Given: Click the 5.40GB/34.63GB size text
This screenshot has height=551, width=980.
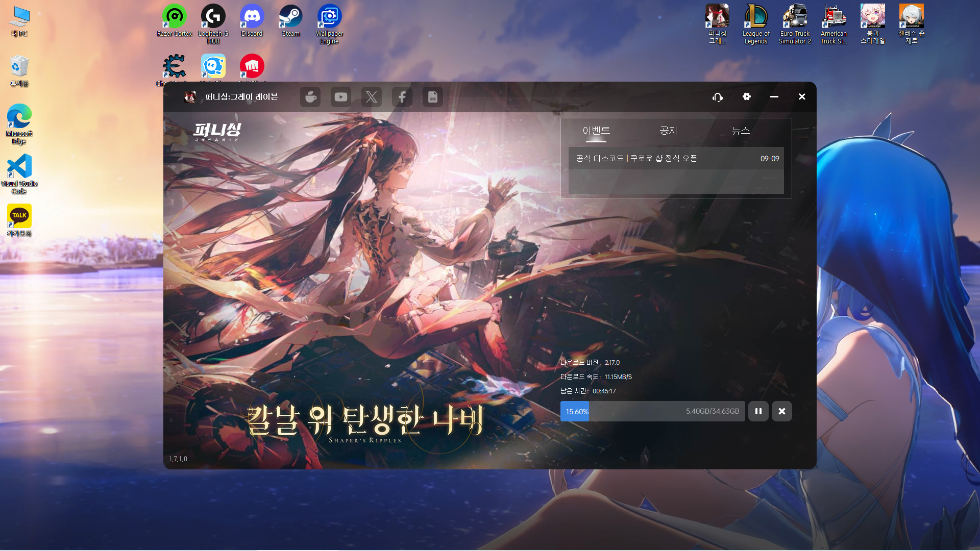Looking at the screenshot, I should point(713,411).
